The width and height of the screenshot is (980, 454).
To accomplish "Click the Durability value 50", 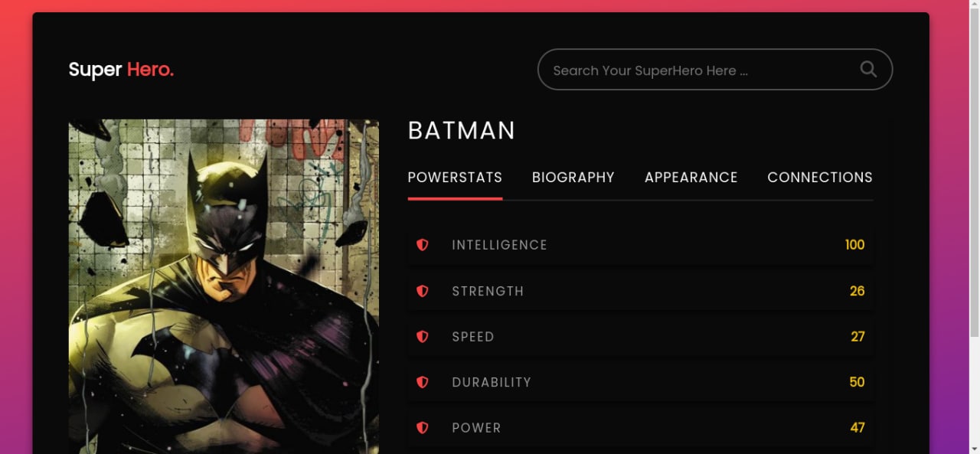I will click(x=857, y=382).
